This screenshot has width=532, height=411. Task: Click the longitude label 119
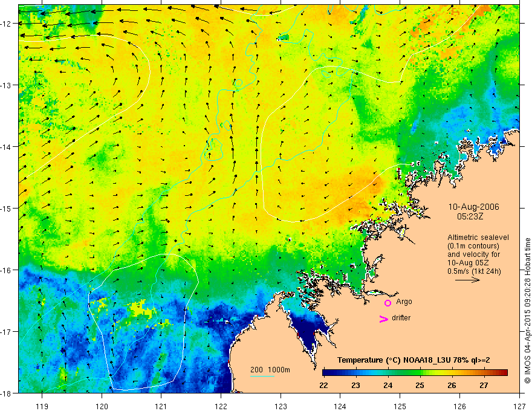[42, 406]
